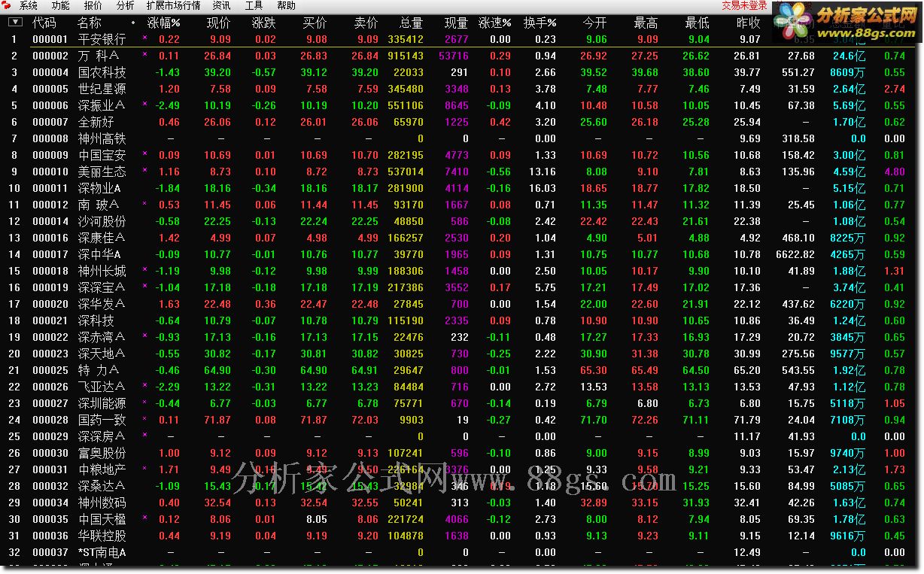This screenshot has width=924, height=574.
Task: Select the 富奥股份 stock name
Action: click(x=102, y=453)
